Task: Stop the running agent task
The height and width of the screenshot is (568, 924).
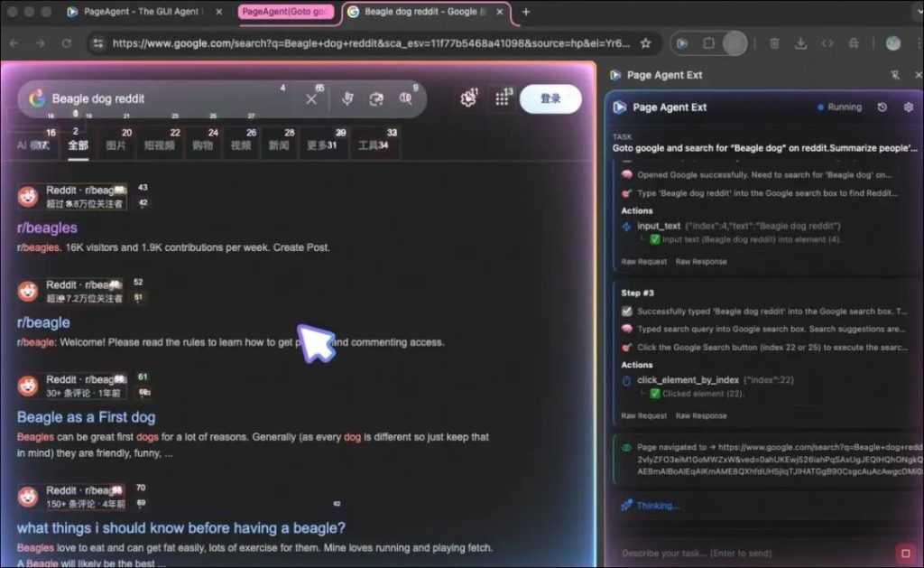Action: point(906,554)
